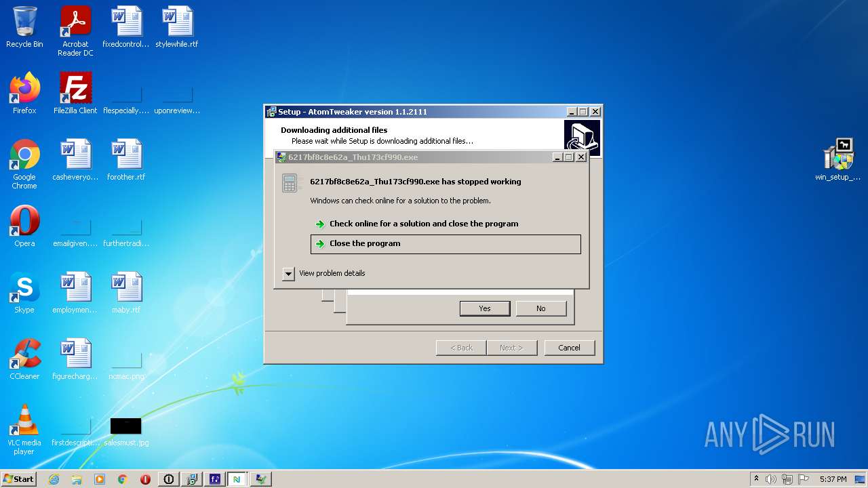Image resolution: width=868 pixels, height=488 pixels.
Task: Choose Close the program
Action: tap(446, 244)
